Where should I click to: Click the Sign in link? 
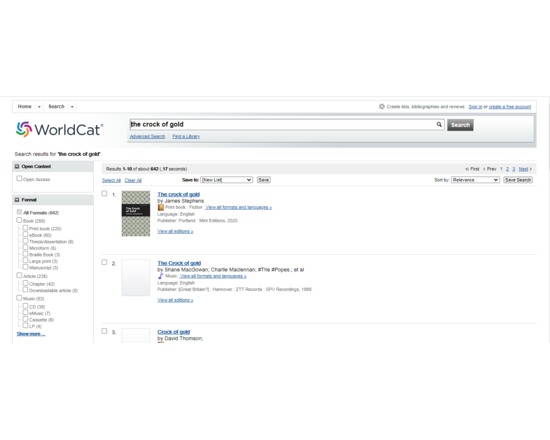(475, 106)
